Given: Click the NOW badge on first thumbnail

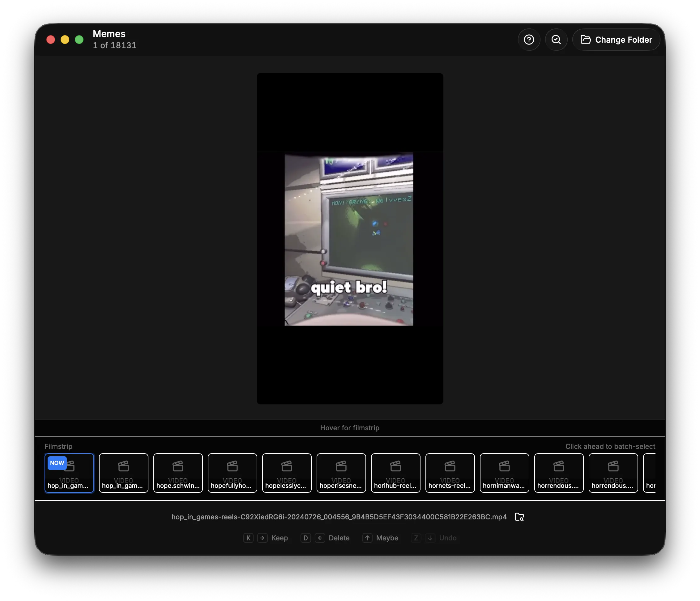Looking at the screenshot, I should 57,463.
